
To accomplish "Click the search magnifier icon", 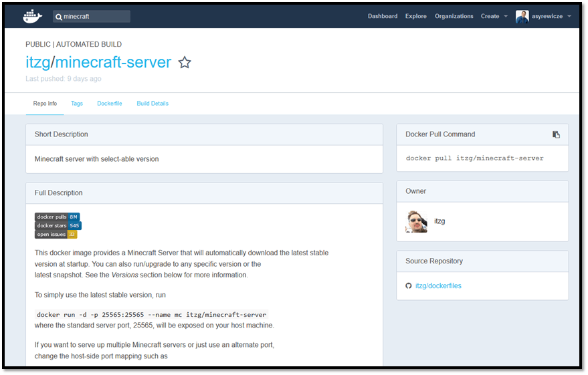I will pyautogui.click(x=58, y=17).
